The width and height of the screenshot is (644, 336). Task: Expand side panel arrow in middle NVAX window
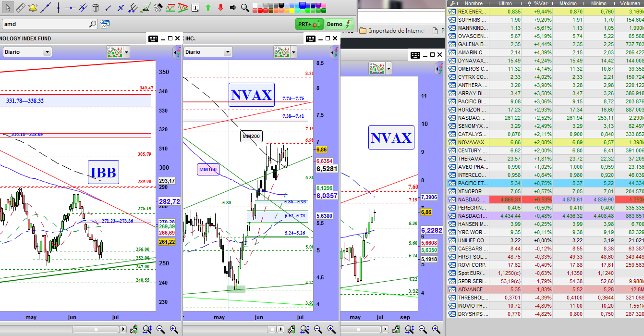pyautogui.click(x=334, y=52)
